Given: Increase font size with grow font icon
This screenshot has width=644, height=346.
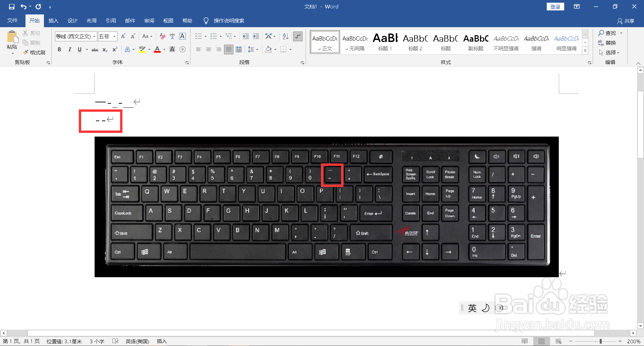Looking at the screenshot, I should coord(123,36).
